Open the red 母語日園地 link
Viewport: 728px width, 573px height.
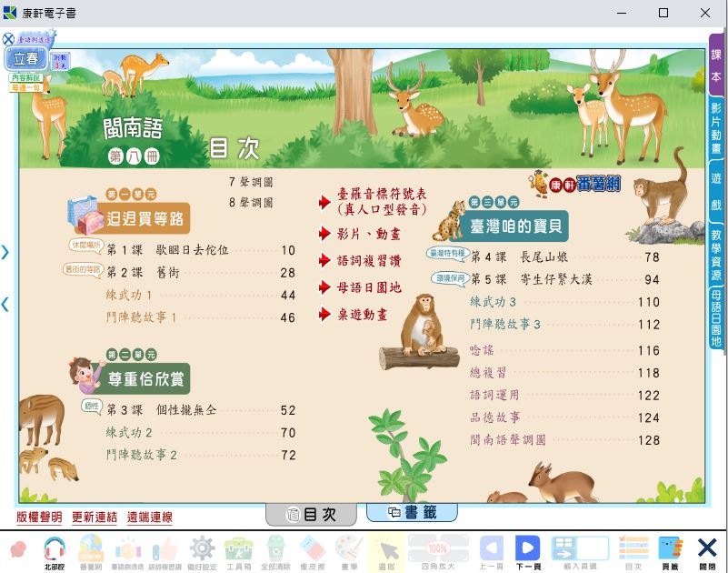(x=369, y=287)
